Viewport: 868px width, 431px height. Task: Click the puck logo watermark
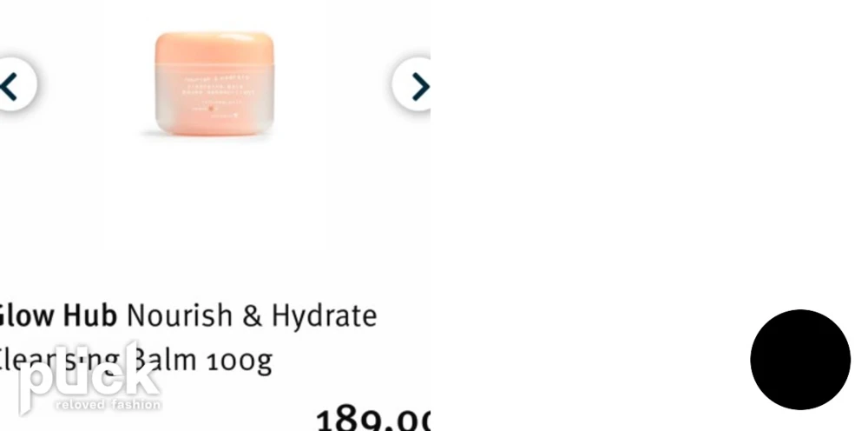(x=89, y=377)
